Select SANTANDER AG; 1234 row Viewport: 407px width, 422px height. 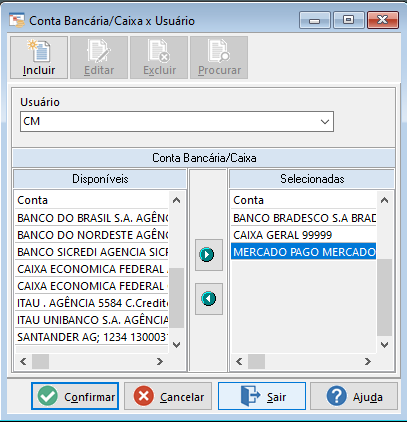click(x=92, y=337)
